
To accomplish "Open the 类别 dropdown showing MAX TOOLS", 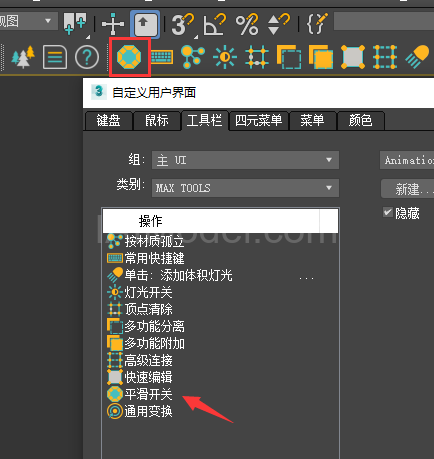I will click(245, 188).
